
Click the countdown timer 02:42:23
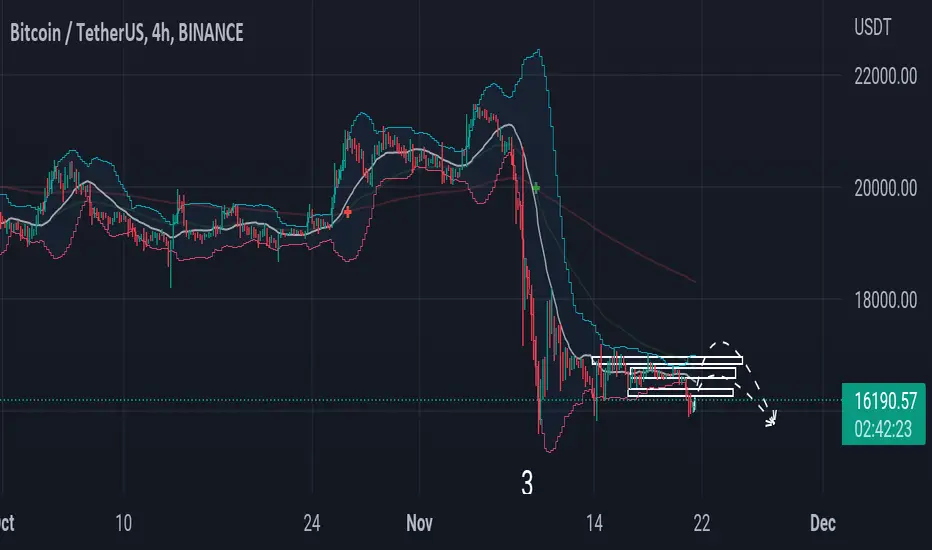[x=883, y=429]
